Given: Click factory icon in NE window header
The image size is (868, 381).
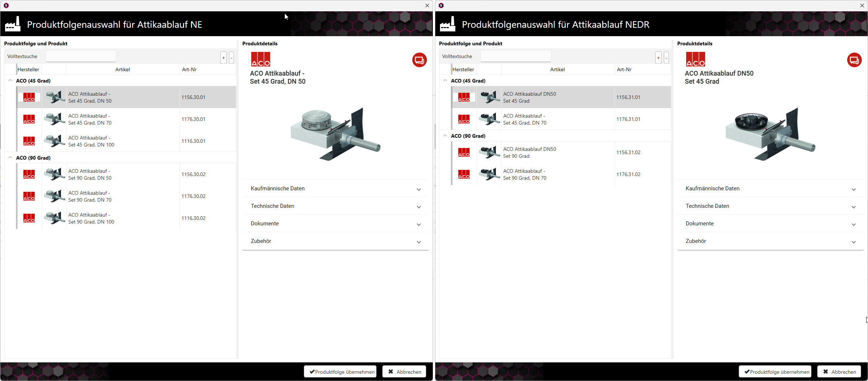Looking at the screenshot, I should click(x=13, y=24).
